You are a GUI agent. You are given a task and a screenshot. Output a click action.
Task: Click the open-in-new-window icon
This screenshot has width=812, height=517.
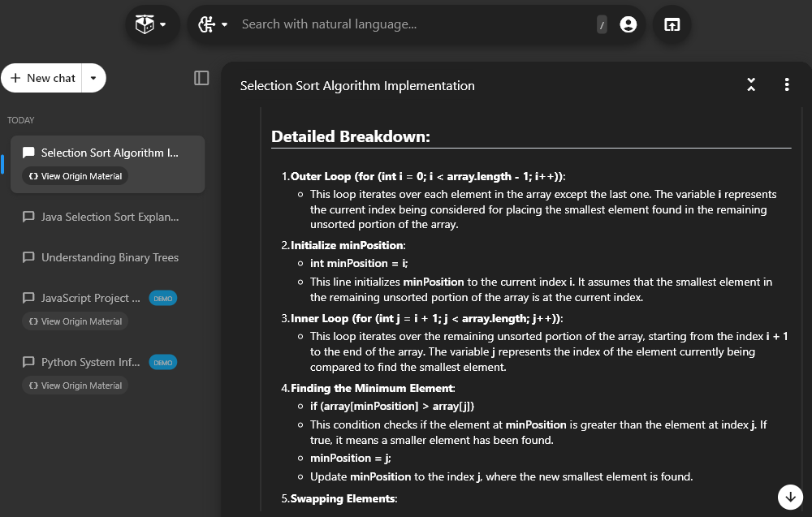(672, 25)
